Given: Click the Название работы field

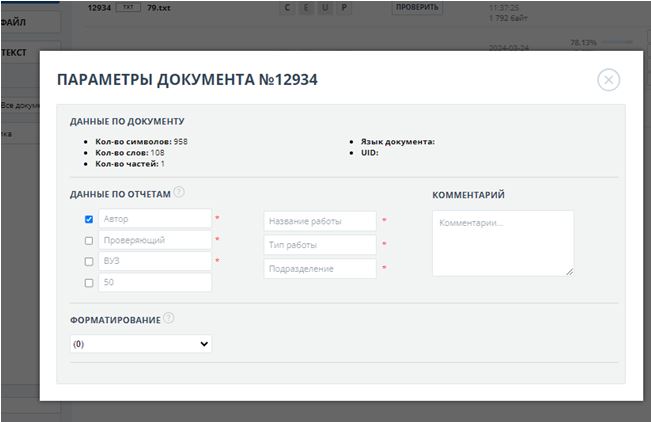Looking at the screenshot, I should tap(320, 221).
